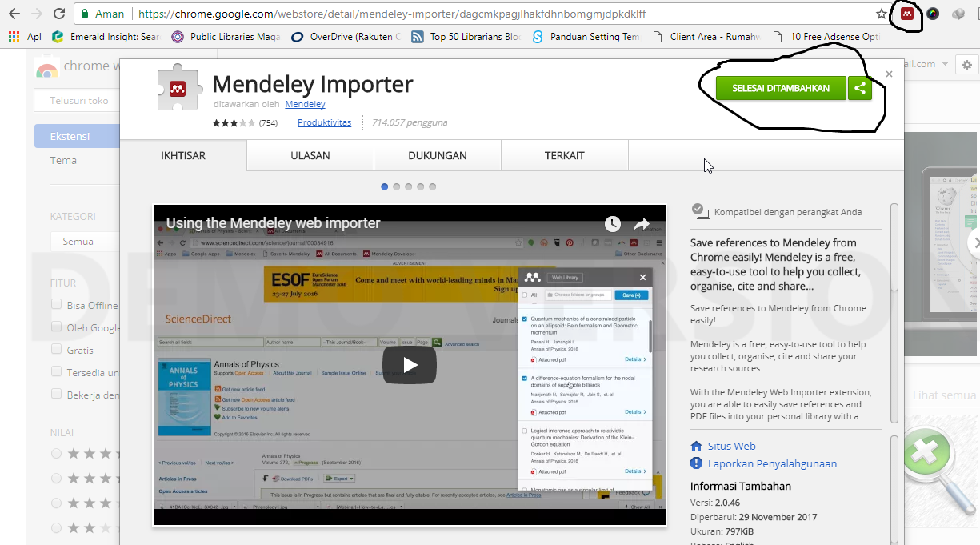Select the second screenshot carousel dot
980x545 pixels.
tap(397, 186)
